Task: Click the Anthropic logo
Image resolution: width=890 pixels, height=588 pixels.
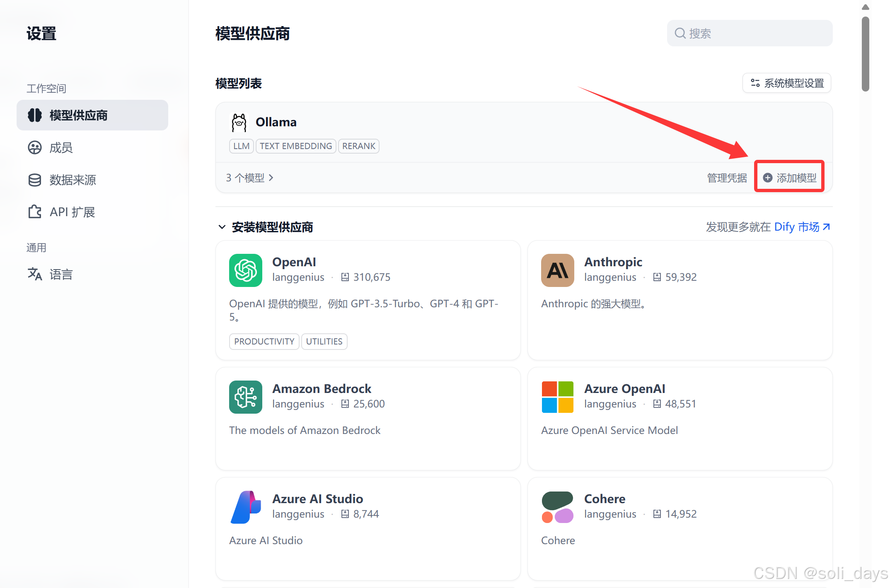Action: click(x=558, y=270)
